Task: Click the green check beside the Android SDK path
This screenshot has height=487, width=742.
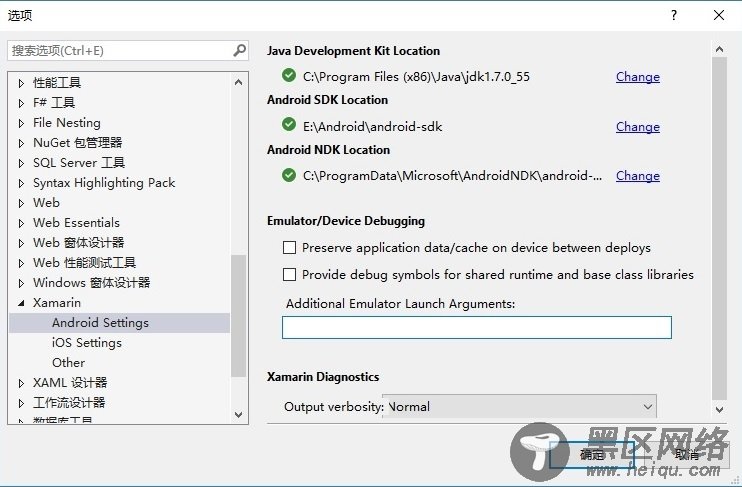Action: click(289, 125)
